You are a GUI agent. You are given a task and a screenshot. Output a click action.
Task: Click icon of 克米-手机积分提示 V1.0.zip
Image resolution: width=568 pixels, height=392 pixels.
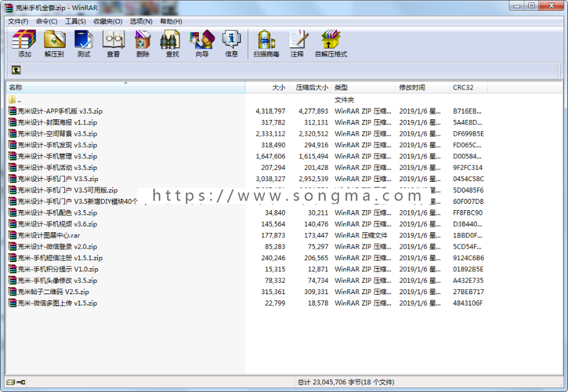[x=13, y=269]
